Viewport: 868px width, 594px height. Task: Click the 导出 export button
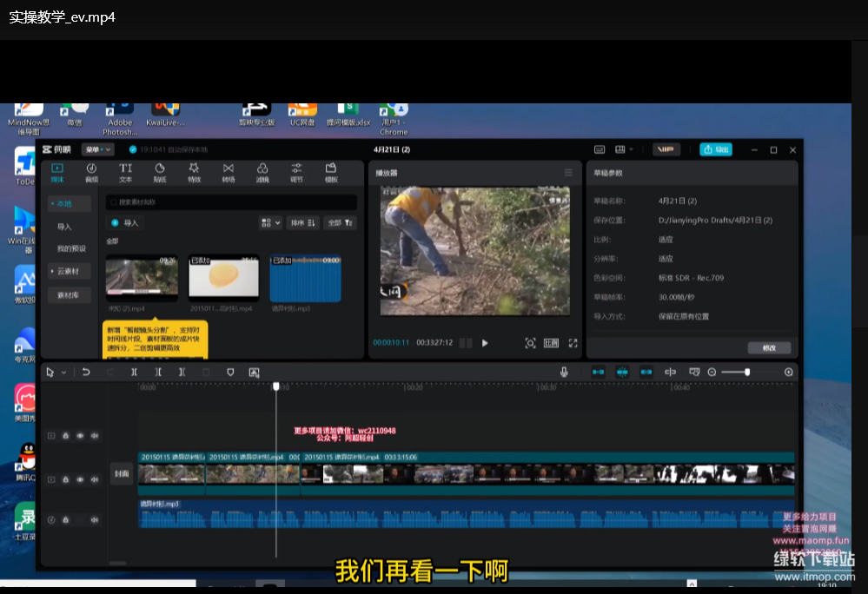click(716, 149)
